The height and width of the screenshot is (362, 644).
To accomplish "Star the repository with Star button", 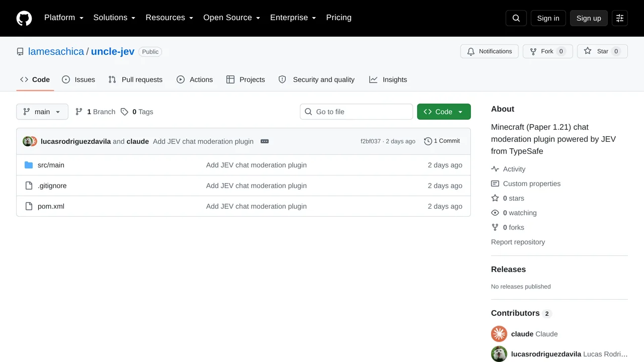I will coord(602,51).
